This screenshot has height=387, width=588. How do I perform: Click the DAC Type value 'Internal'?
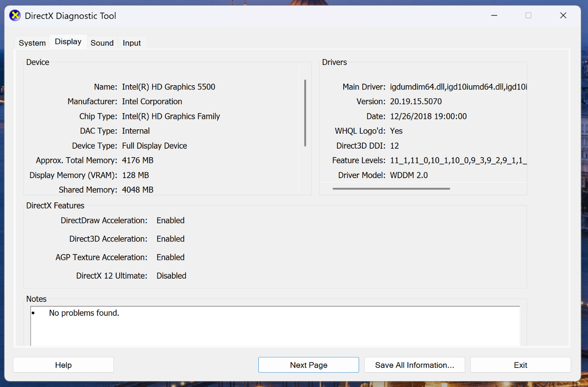(136, 131)
